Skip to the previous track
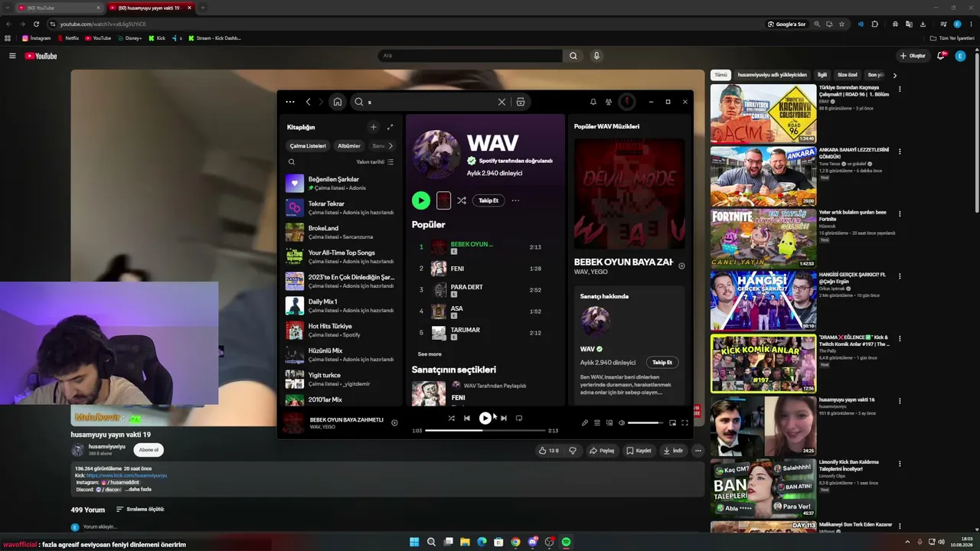 coord(467,418)
